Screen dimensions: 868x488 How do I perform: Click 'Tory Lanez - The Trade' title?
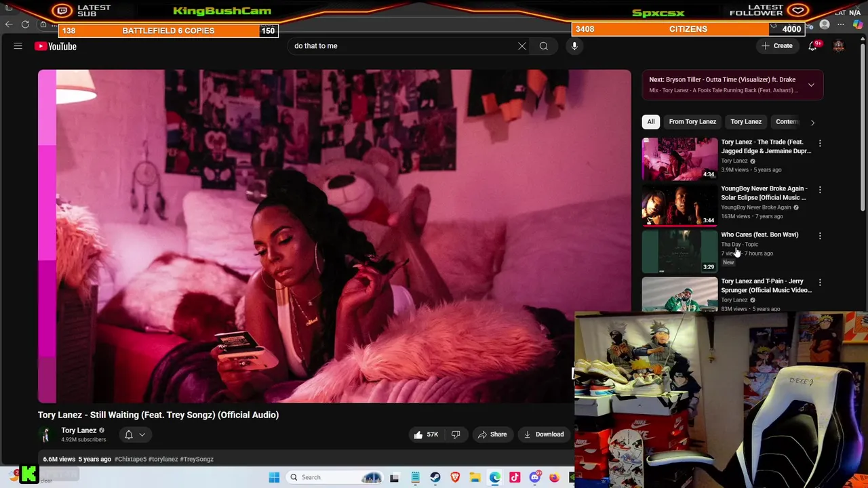point(766,146)
